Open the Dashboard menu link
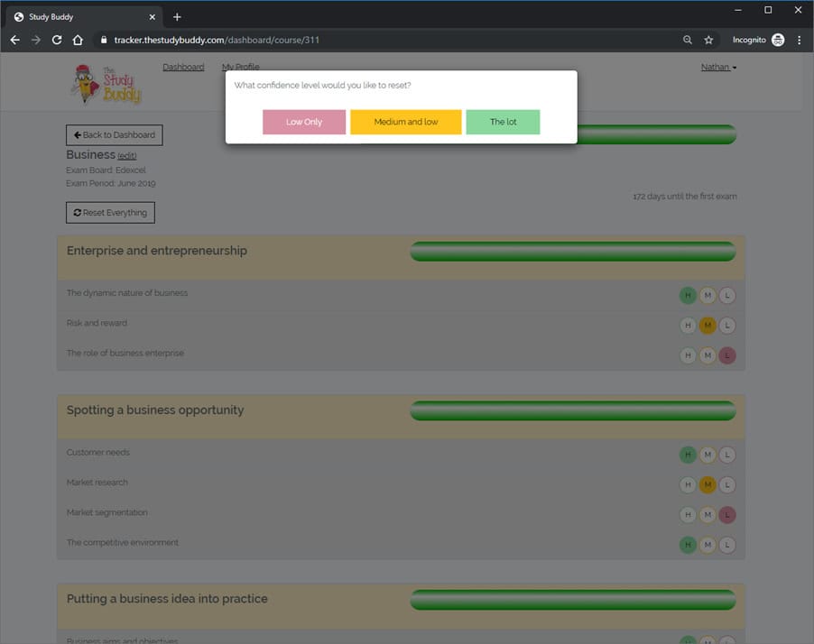 (183, 68)
